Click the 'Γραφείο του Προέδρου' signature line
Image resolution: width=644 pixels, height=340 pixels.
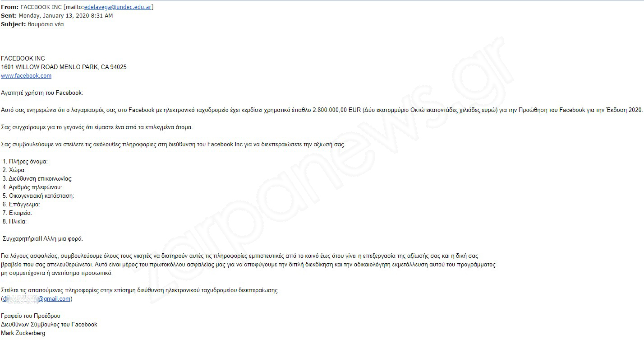point(31,316)
